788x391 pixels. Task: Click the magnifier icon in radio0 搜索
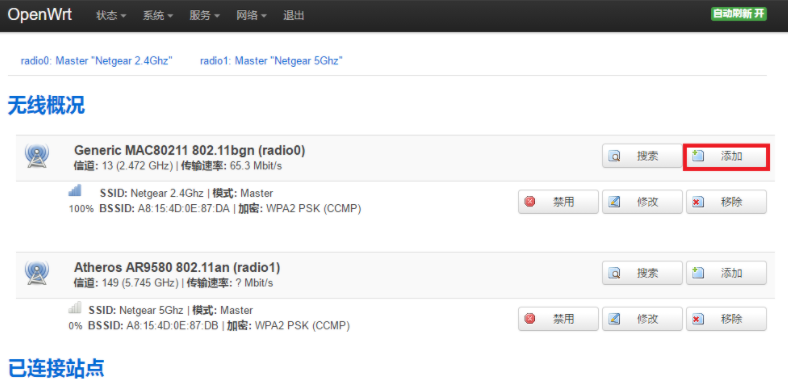614,156
